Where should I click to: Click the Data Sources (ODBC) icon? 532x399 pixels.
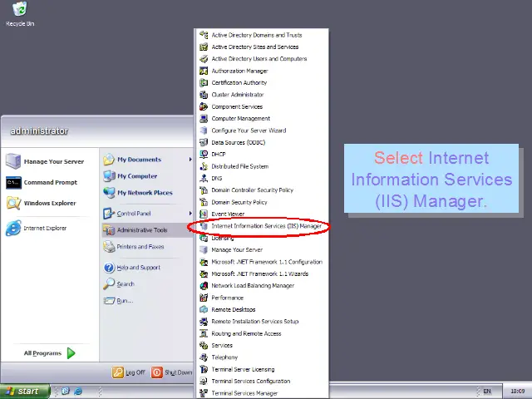tap(204, 142)
